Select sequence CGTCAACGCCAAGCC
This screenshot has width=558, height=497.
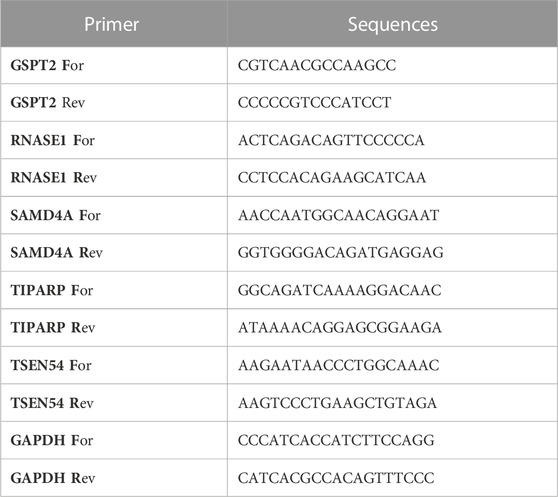(317, 65)
